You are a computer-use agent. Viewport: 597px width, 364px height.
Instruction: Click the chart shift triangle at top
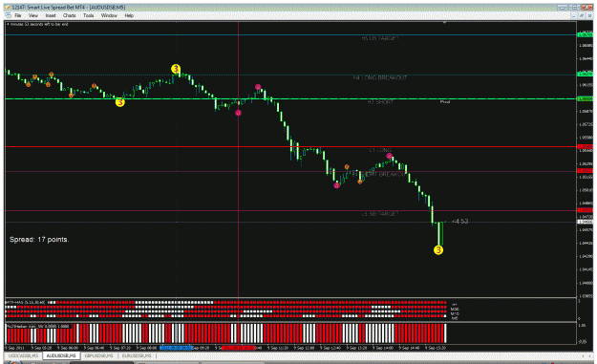coord(444,23)
